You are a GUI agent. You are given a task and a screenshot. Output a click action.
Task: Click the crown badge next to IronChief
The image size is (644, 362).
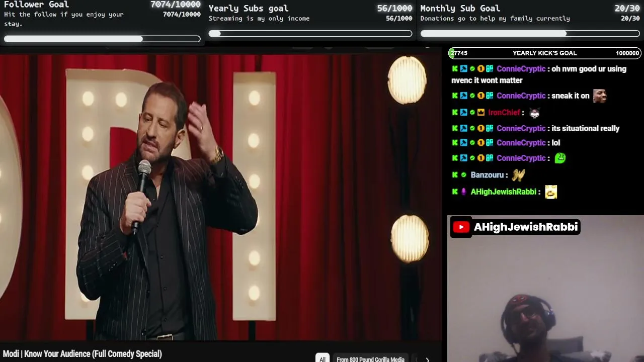click(x=480, y=113)
